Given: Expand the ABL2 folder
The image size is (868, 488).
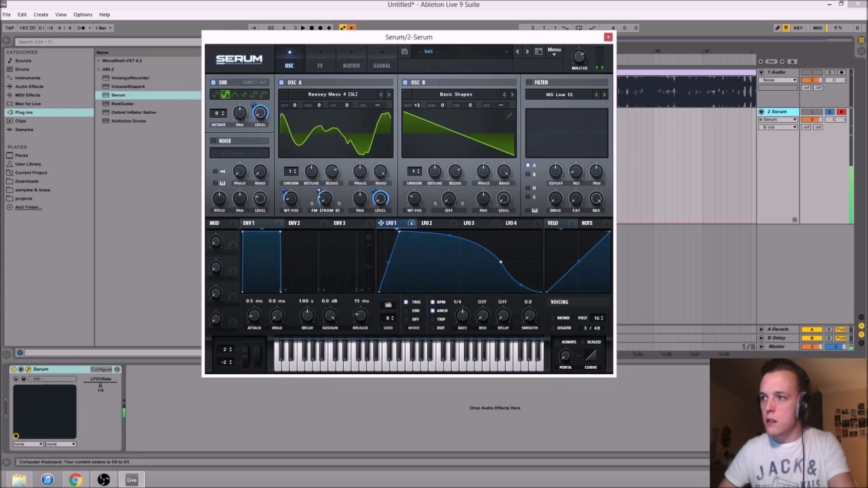Looking at the screenshot, I should click(x=98, y=69).
